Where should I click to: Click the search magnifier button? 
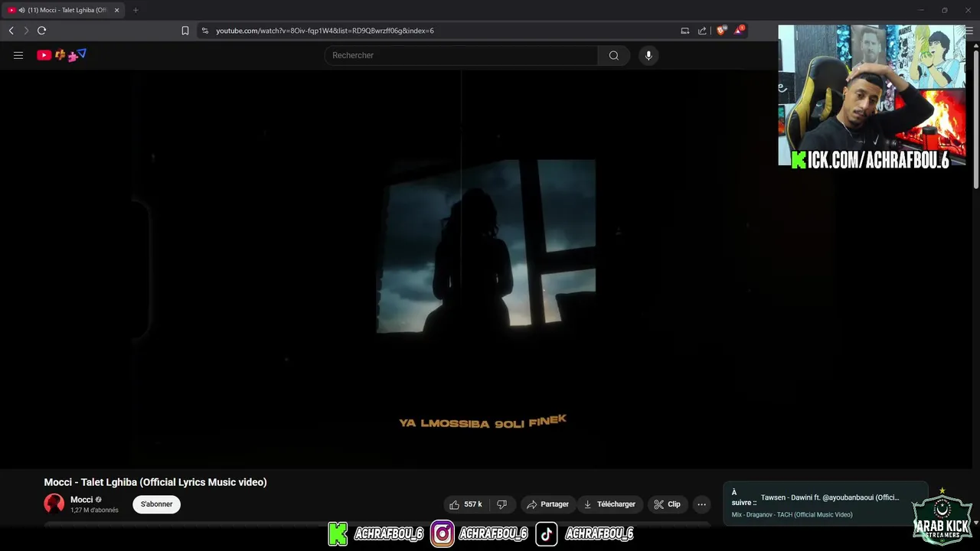pos(614,55)
